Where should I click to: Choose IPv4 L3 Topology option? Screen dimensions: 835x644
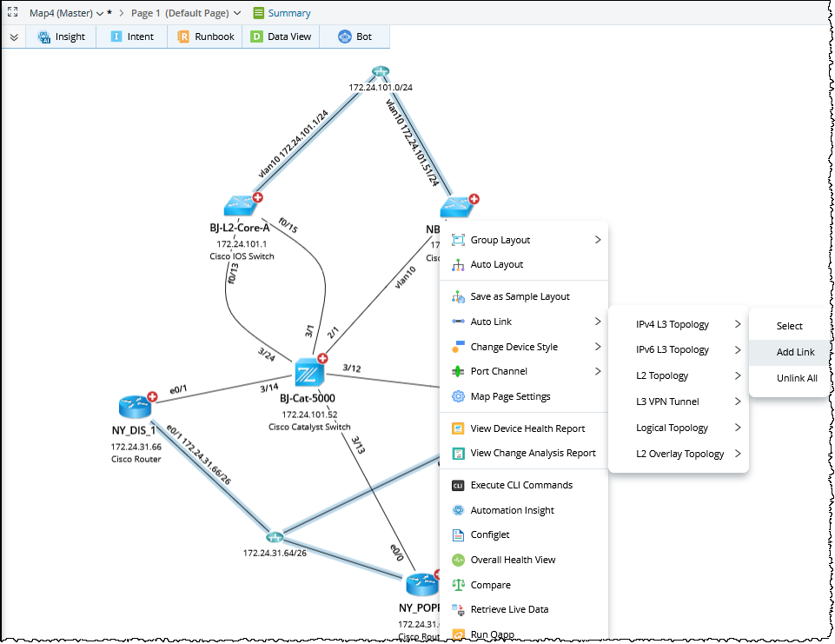[x=679, y=324]
